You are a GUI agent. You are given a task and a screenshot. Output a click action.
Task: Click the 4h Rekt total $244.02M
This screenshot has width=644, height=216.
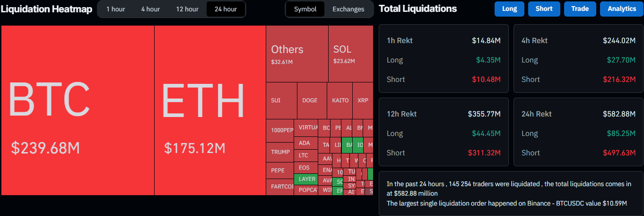[619, 41]
